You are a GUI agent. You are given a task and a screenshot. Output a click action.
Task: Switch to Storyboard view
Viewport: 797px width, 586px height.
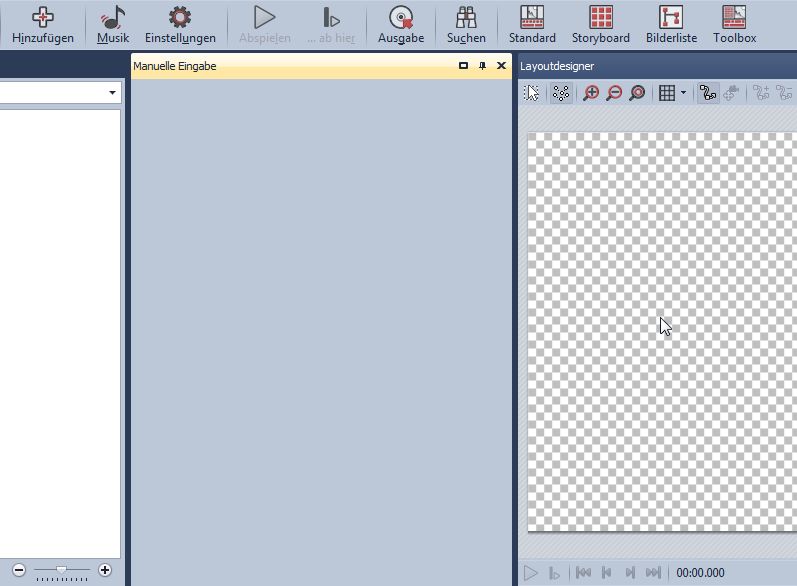(x=600, y=24)
